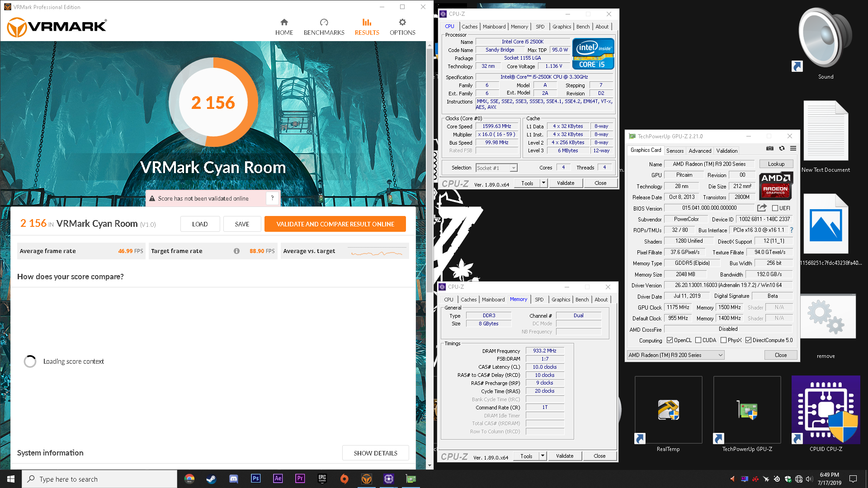Click the help question mark beside validation warning

[272, 198]
